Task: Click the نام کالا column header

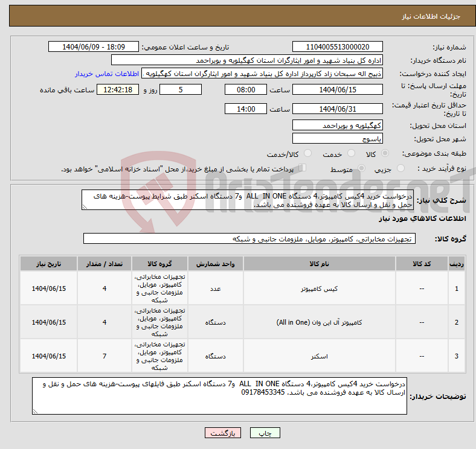Action: point(320,264)
